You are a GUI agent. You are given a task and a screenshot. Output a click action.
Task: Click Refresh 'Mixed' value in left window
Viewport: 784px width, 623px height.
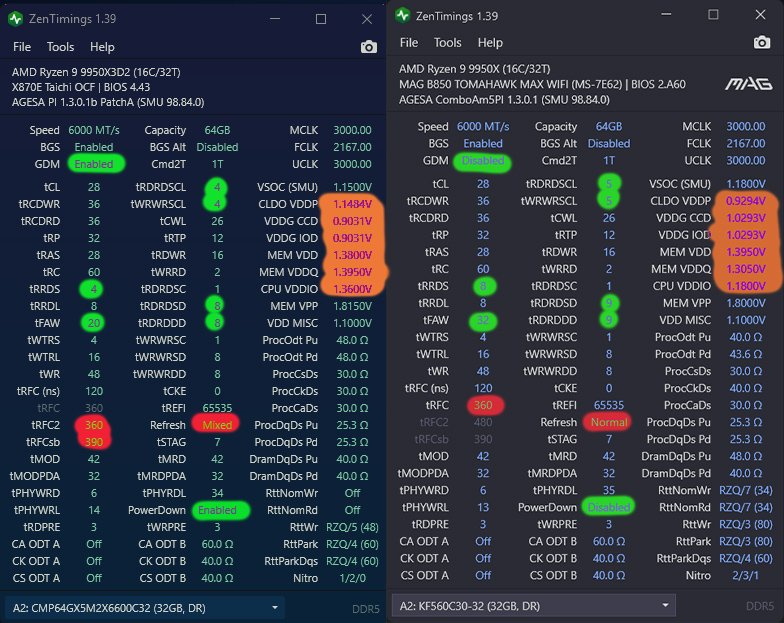[217, 425]
